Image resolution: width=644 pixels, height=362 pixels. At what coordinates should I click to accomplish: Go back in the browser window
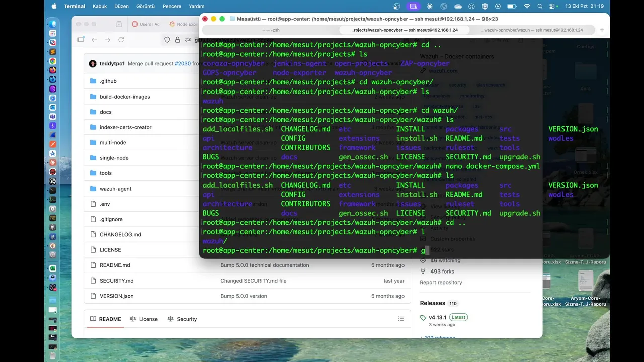(x=94, y=40)
